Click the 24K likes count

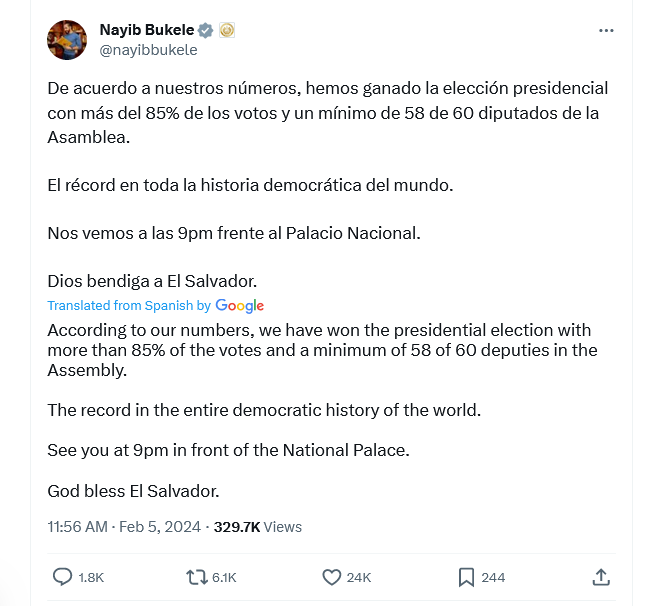click(x=359, y=578)
